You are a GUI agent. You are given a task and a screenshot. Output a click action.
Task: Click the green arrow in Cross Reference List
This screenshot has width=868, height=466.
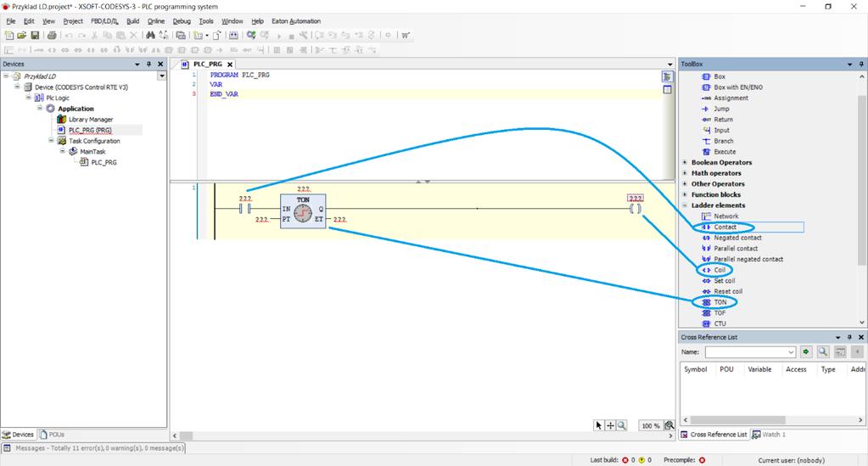(x=806, y=352)
